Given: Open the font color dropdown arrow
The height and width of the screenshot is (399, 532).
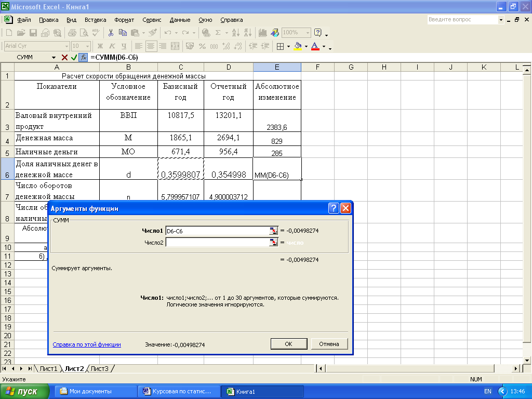Looking at the screenshot, I should [x=324, y=46].
